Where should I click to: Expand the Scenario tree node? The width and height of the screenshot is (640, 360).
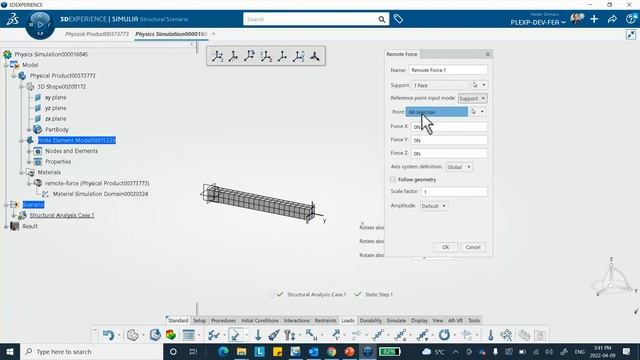click(x=7, y=204)
